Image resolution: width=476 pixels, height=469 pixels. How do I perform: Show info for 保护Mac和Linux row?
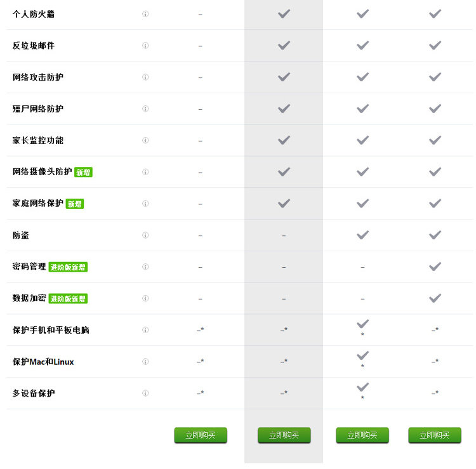pos(145,362)
